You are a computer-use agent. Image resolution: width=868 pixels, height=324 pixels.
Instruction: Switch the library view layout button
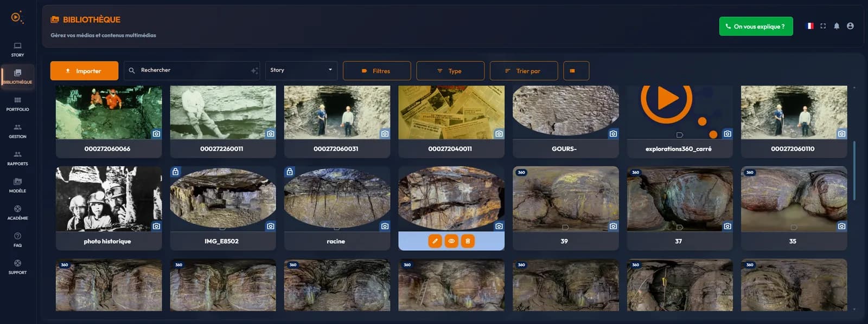576,70
